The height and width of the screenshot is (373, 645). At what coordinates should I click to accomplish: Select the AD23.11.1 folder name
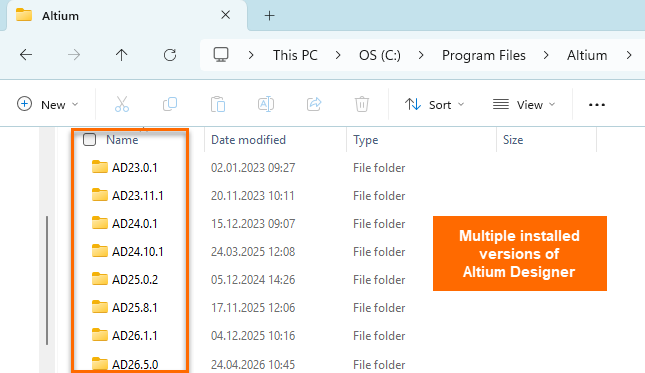[138, 196]
